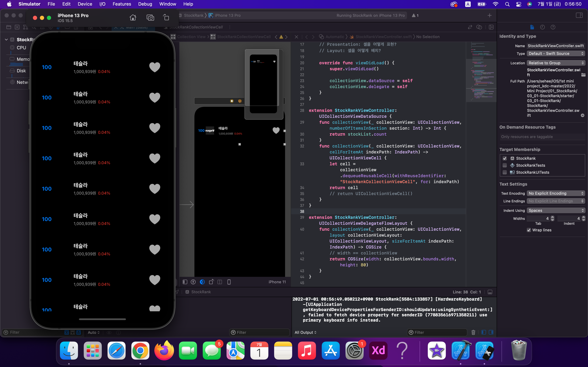Uncheck StockRank target membership
Image resolution: width=588 pixels, height=367 pixels.
505,158
